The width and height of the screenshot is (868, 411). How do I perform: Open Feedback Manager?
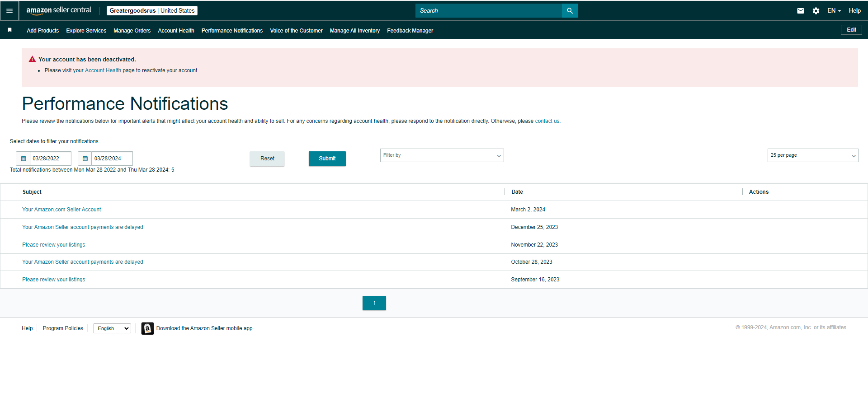(410, 31)
